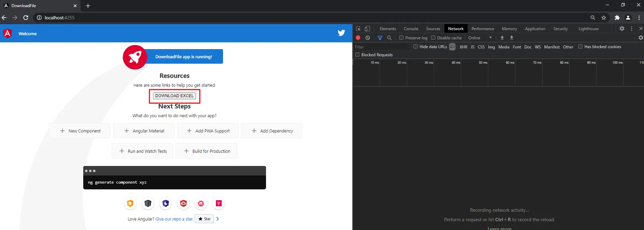Image resolution: width=644 pixels, height=230 pixels.
Task: Click the Angular Material card
Action: click(x=144, y=131)
